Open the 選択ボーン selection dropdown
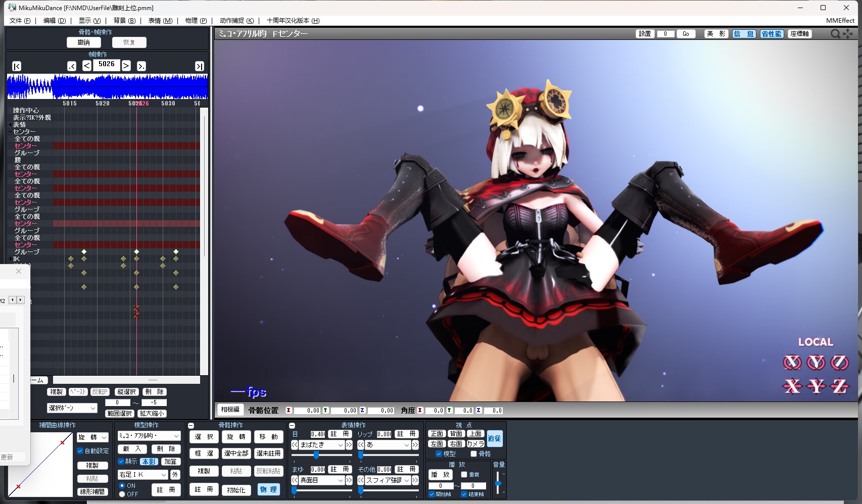The image size is (862, 504). (72, 408)
